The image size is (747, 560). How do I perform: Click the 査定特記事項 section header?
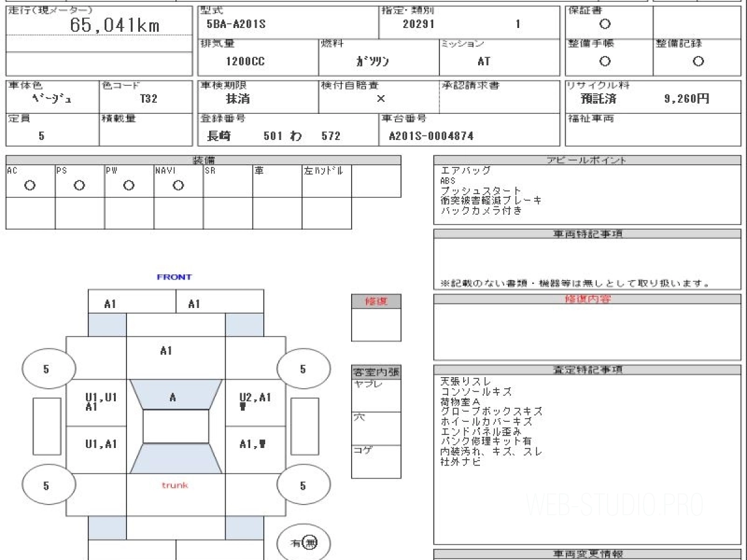(x=587, y=370)
